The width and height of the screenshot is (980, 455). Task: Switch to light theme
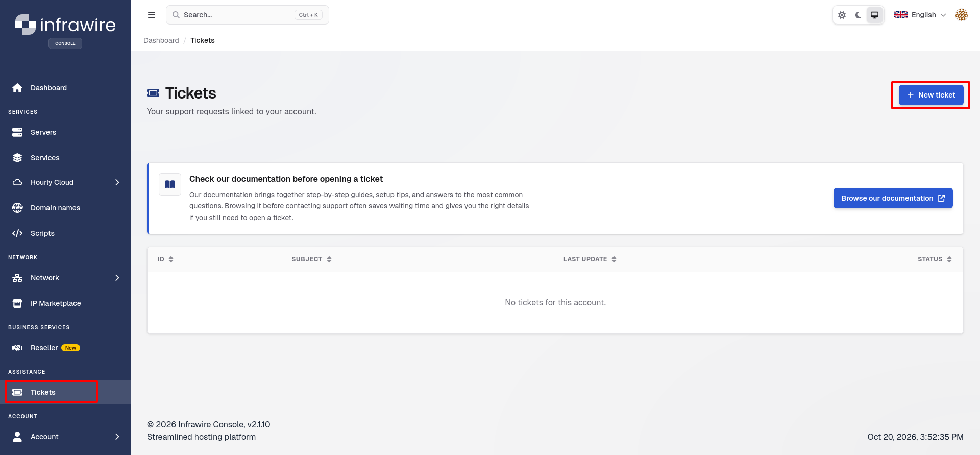842,15
